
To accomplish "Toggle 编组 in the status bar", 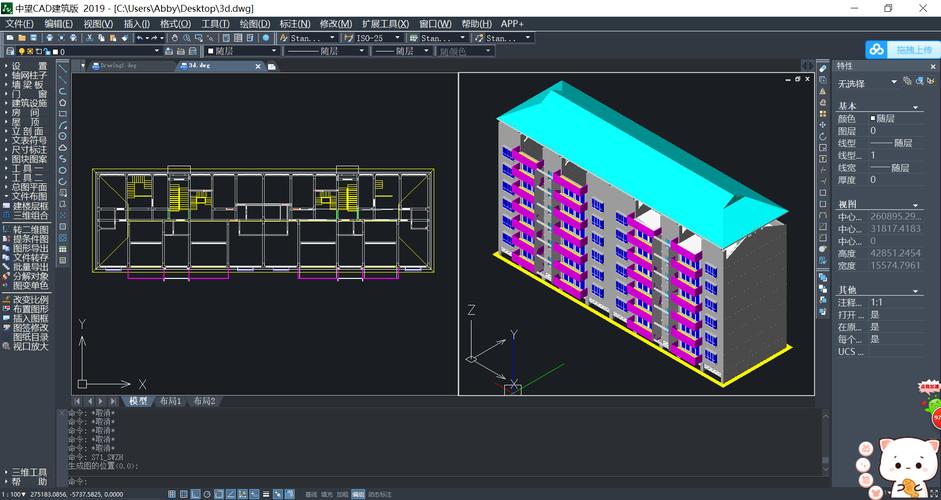I will pos(358,495).
